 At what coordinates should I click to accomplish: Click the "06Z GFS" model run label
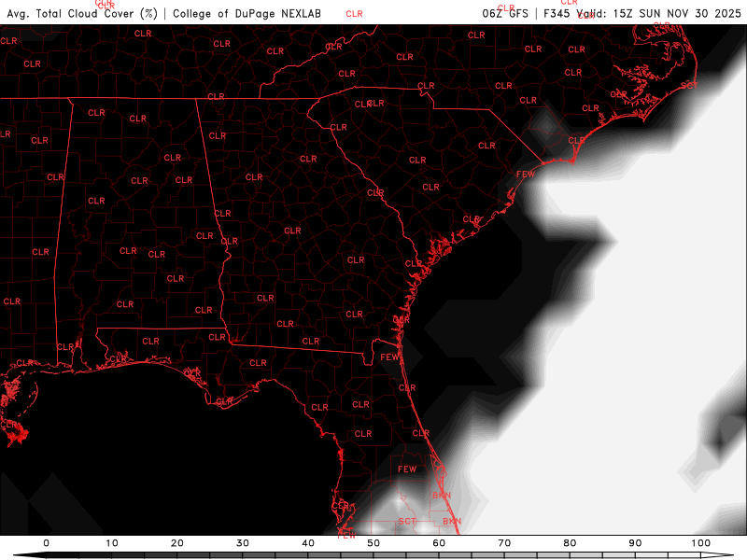click(505, 13)
